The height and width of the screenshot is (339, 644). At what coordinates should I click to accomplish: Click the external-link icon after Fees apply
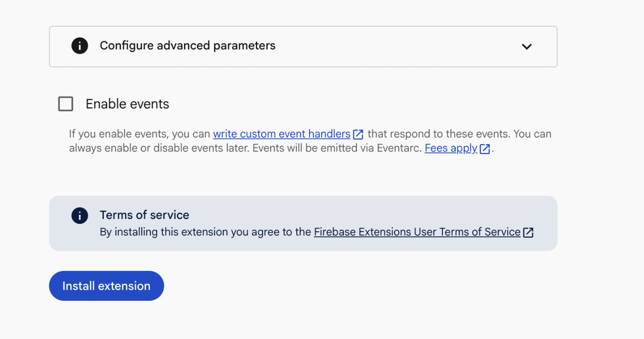point(485,149)
